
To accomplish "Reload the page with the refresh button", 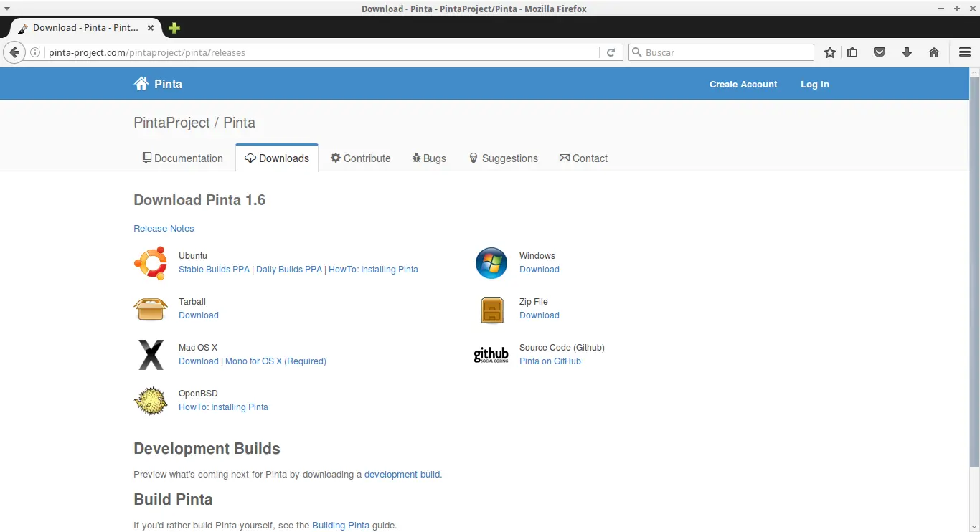I will tap(611, 52).
